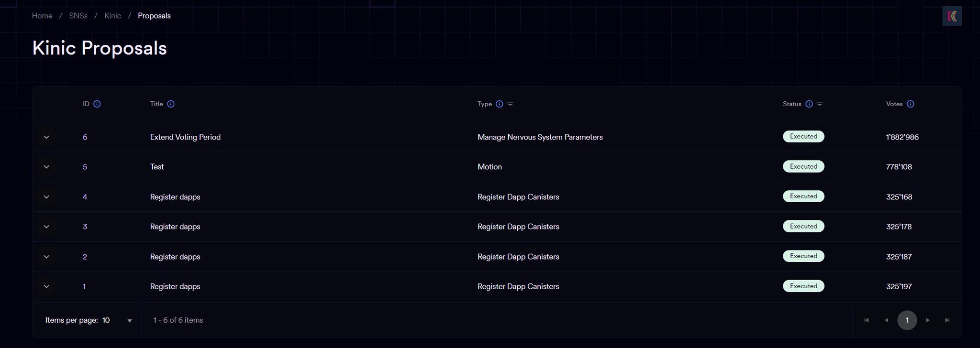Click the votes value 325'178
The width and height of the screenshot is (980, 348).
click(x=899, y=227)
